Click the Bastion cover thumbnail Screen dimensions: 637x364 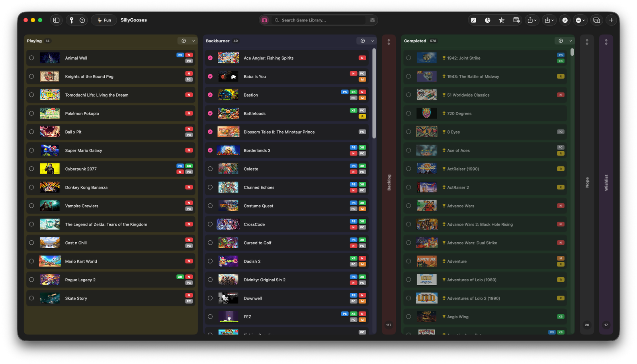[228, 95]
